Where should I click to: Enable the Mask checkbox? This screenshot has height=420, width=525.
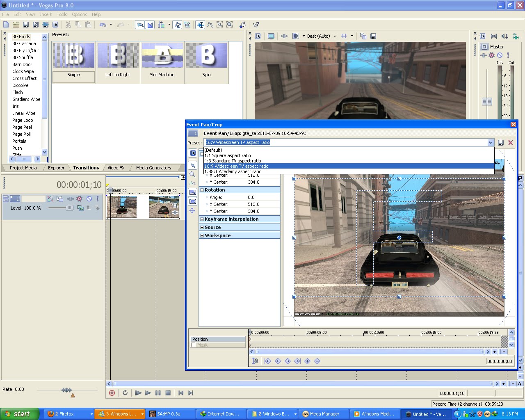[194, 345]
